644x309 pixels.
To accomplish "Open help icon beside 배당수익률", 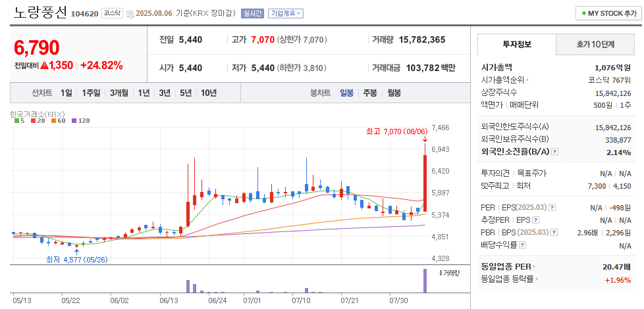I will (522, 245).
